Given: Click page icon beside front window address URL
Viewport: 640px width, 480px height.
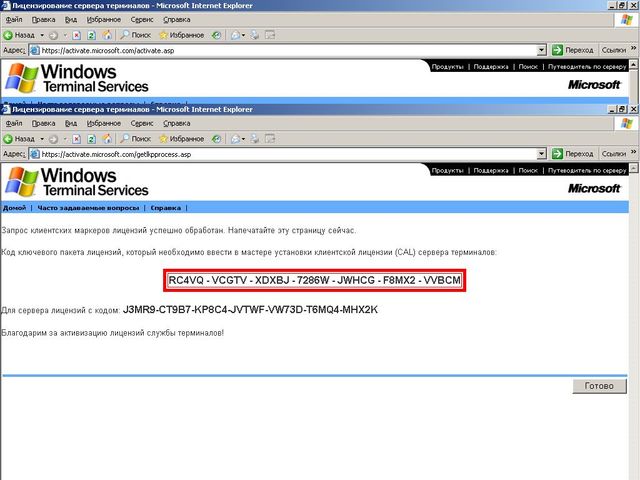Looking at the screenshot, I should coord(35,154).
